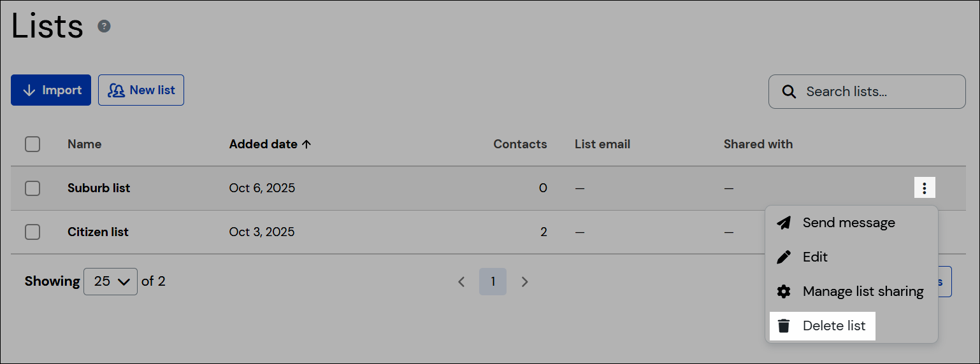The width and height of the screenshot is (980, 364).
Task: Check the select-all checkbox in header
Action: [x=32, y=144]
